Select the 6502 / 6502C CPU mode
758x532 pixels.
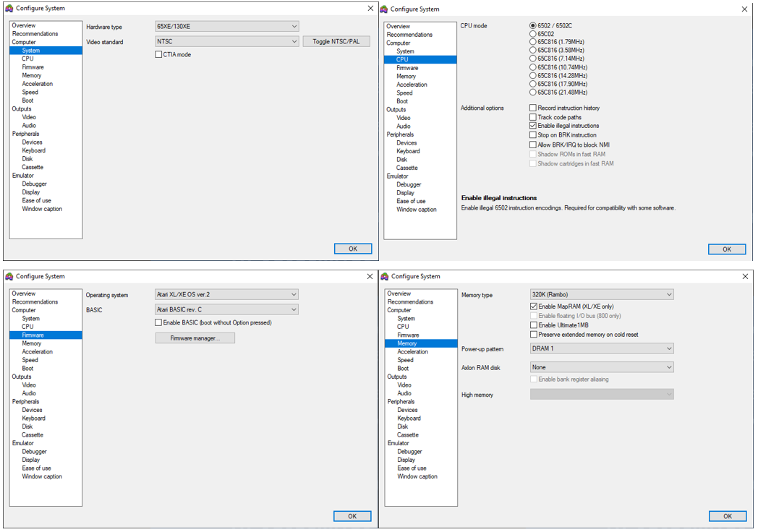[x=533, y=25]
